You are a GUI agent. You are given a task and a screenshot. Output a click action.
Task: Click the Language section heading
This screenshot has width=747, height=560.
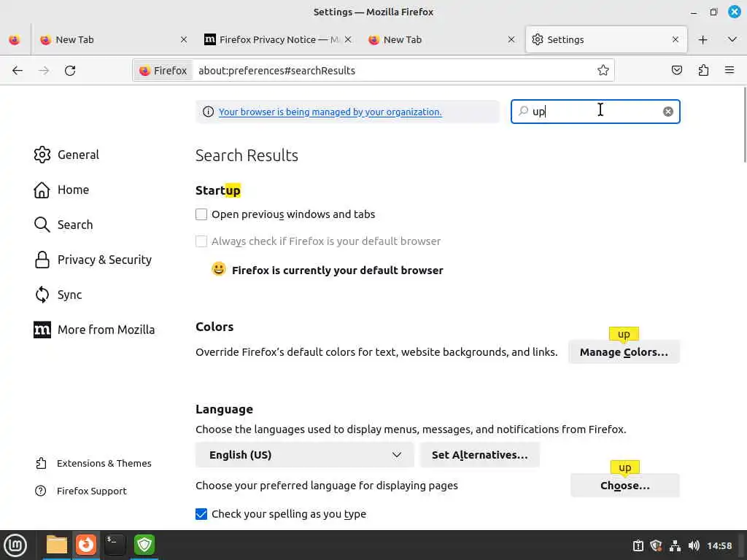[x=225, y=410]
